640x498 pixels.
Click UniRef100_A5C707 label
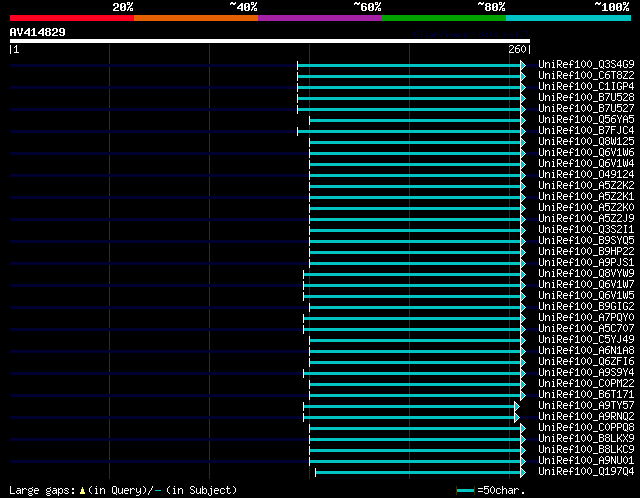[586, 329]
